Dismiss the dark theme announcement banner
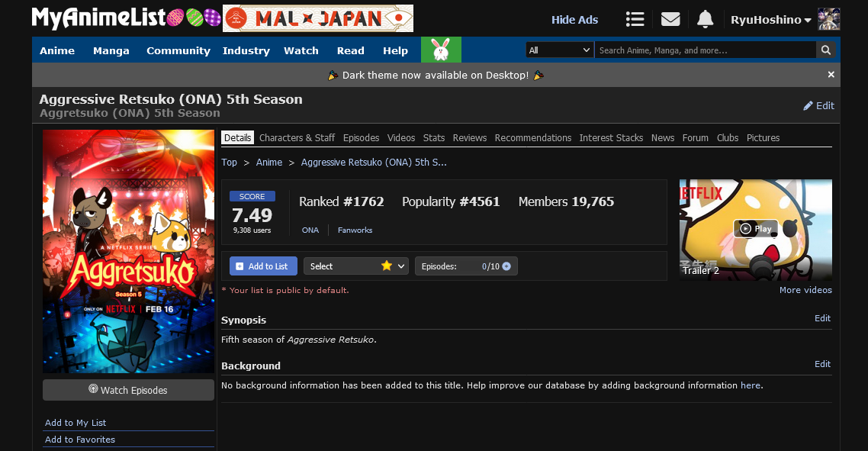 coord(831,75)
